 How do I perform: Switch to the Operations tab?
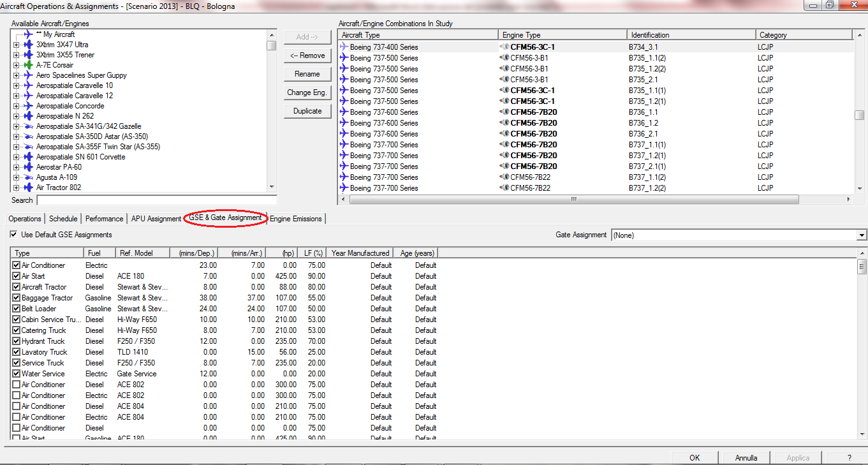click(x=25, y=219)
